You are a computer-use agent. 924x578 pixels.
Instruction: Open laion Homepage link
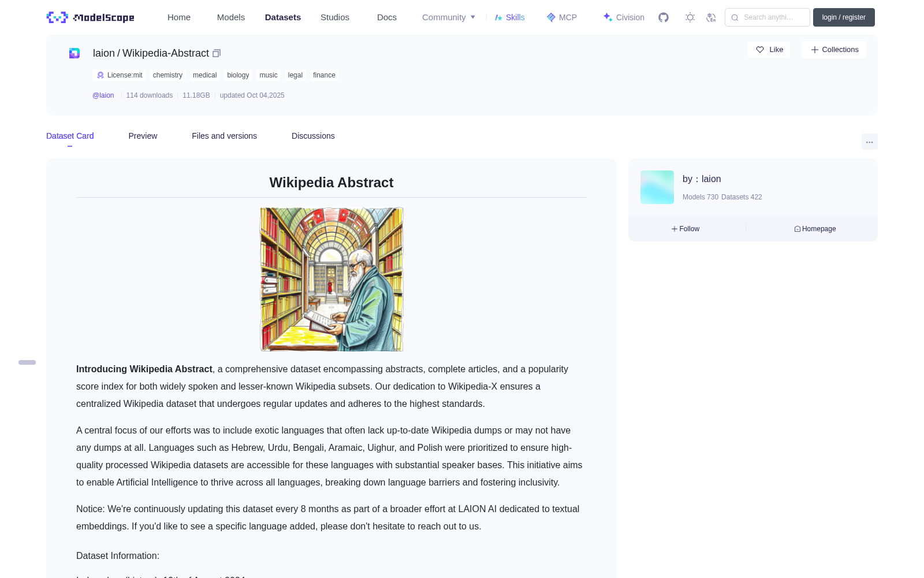pyautogui.click(x=815, y=229)
